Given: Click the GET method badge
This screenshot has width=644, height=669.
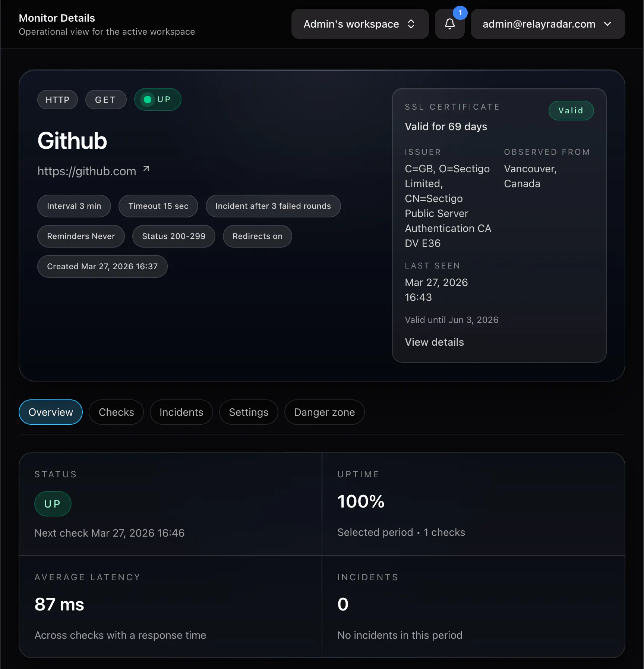Looking at the screenshot, I should click(106, 100).
